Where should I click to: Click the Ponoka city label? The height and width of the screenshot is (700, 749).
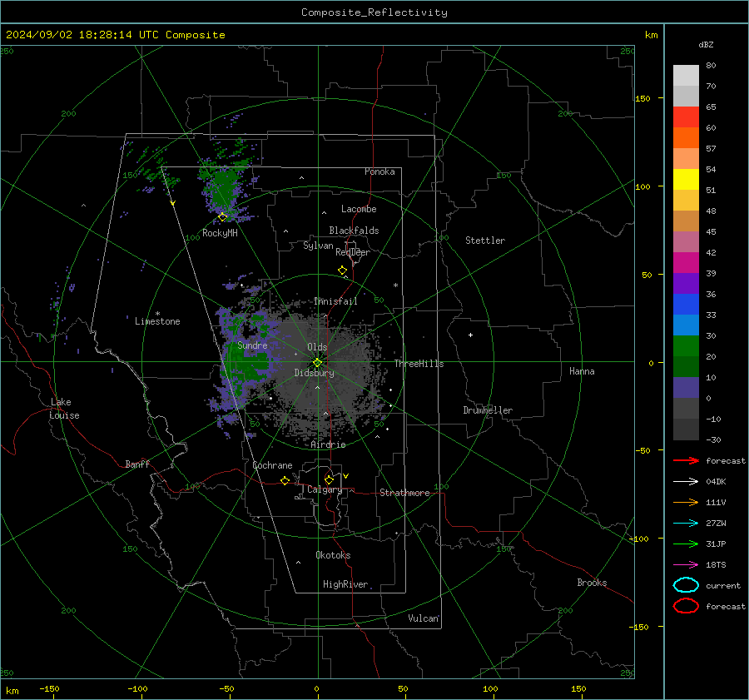coord(379,171)
